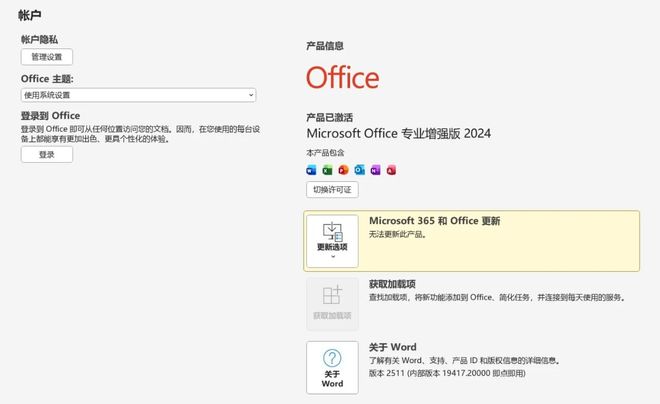This screenshot has height=404, width=660.
Task: Click the 管理设置 button
Action: (47, 57)
